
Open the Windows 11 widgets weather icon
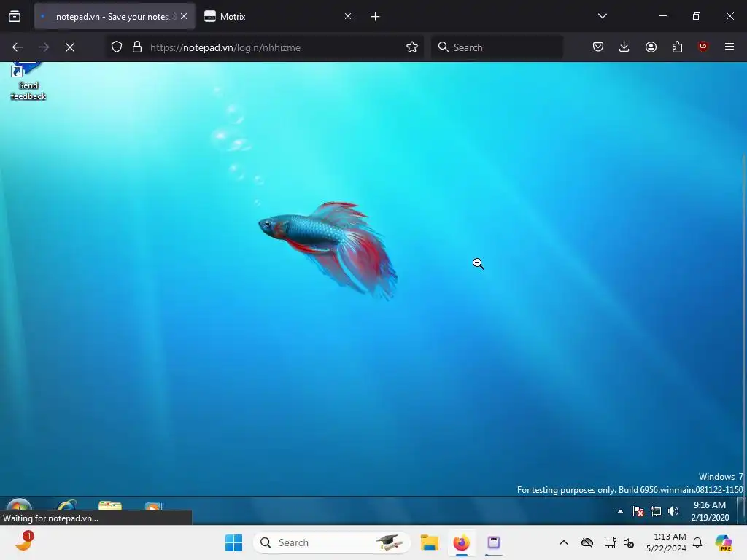click(x=24, y=542)
